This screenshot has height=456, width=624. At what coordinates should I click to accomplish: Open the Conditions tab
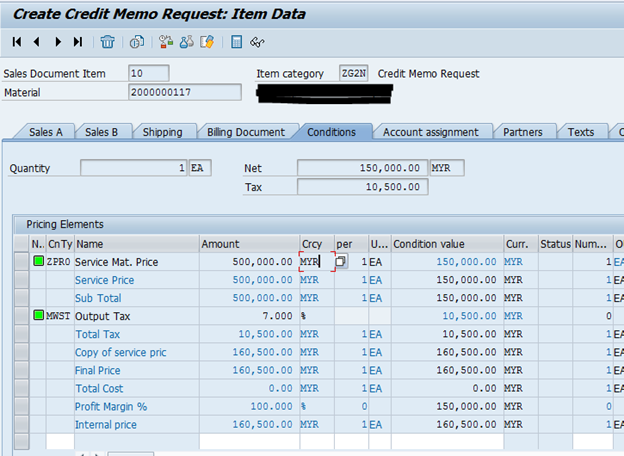pos(331,132)
